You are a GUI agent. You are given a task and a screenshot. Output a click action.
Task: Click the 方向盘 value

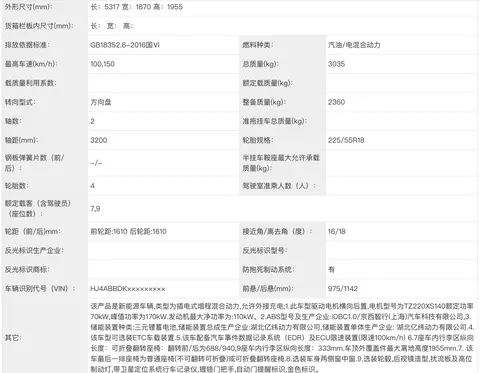point(101,102)
